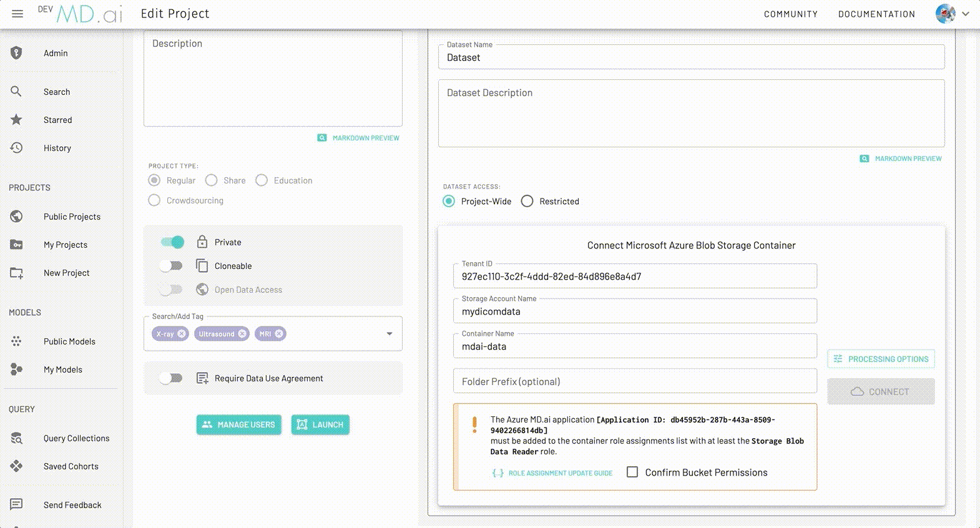
Task: Click the Dataset Description text area
Action: (691, 113)
